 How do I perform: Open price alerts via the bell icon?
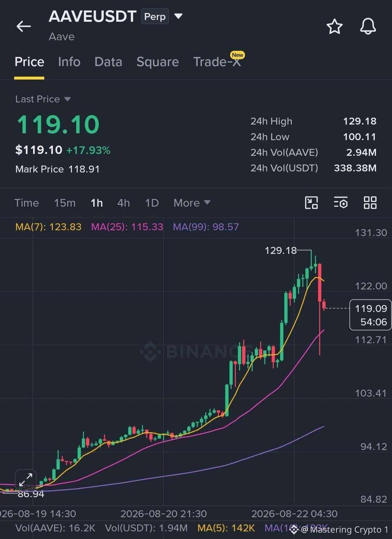(x=368, y=27)
